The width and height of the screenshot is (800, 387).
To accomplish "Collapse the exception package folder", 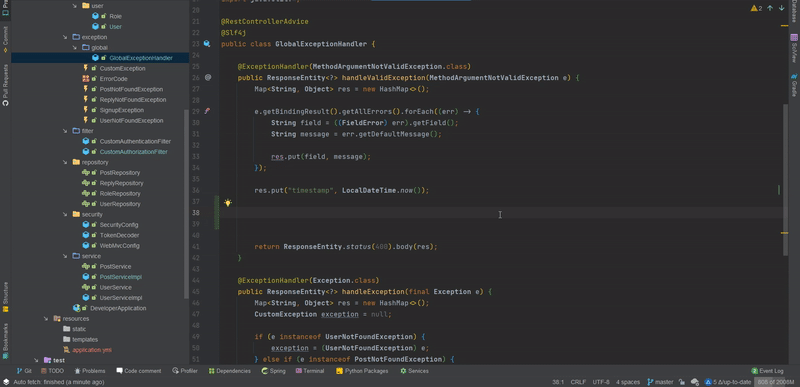I will (65, 37).
